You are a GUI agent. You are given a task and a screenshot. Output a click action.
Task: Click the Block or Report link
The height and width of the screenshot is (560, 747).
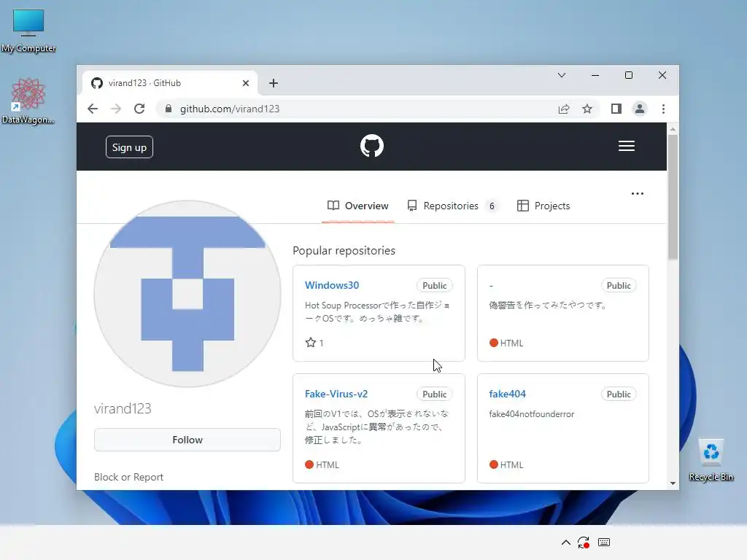[x=128, y=477]
